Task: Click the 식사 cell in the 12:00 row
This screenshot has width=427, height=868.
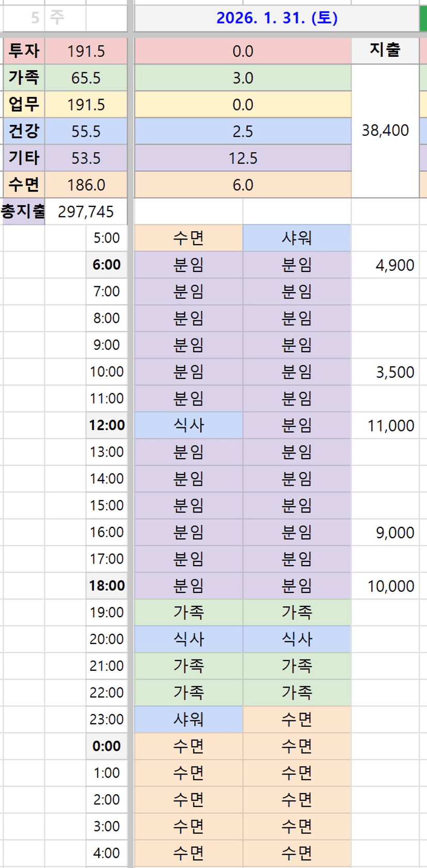Action: tap(188, 425)
